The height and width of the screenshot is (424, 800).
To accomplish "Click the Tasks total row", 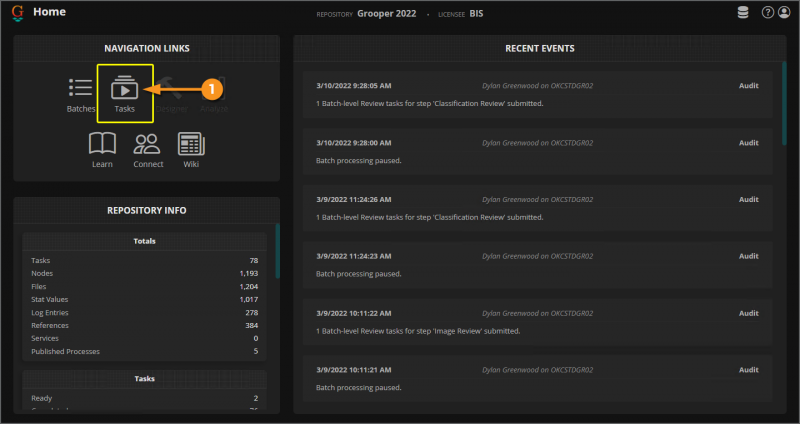I will coord(144,260).
